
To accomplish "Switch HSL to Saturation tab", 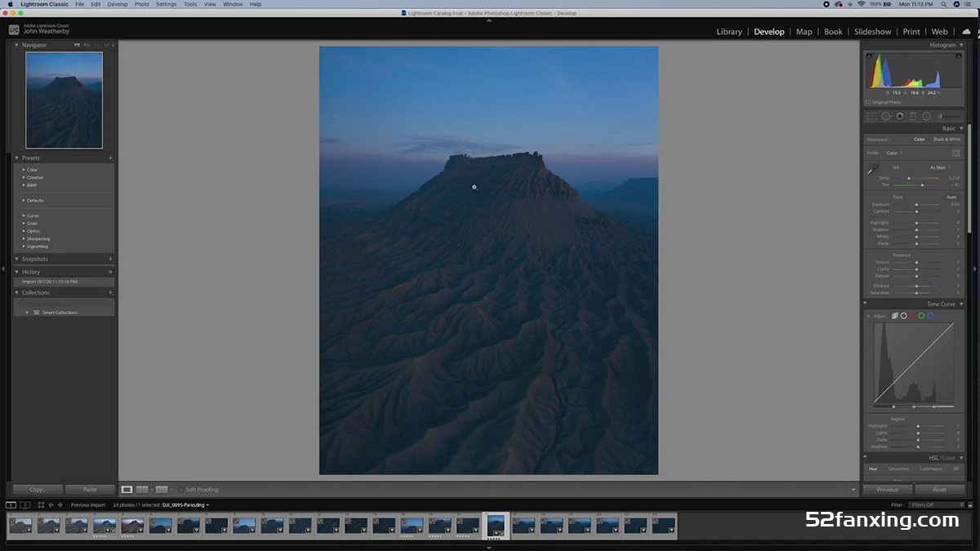I will [898, 469].
